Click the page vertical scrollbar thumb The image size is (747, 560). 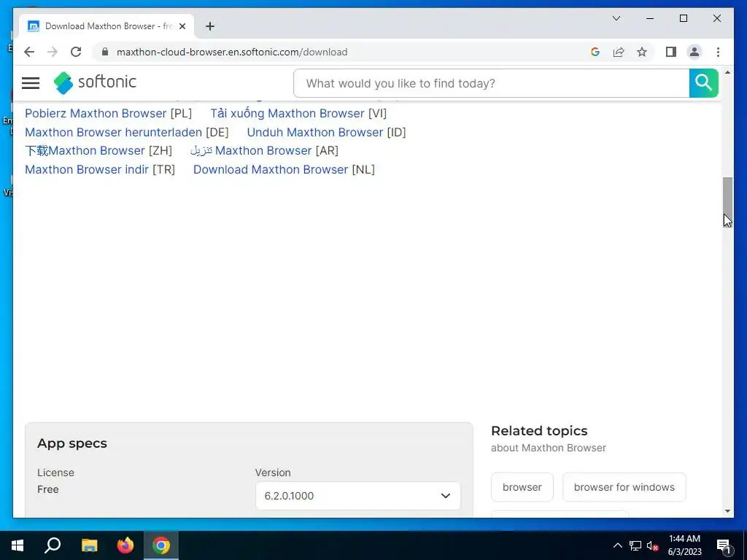(x=727, y=202)
